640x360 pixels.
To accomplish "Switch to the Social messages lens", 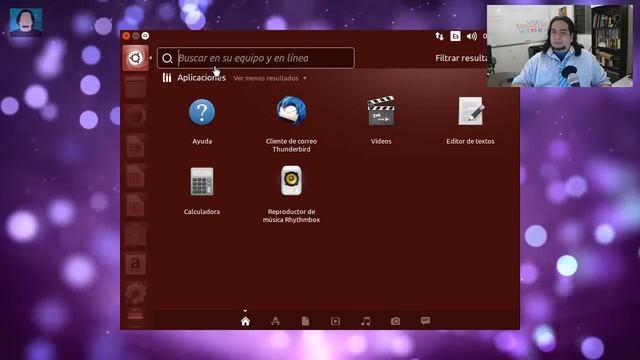I will (x=425, y=321).
